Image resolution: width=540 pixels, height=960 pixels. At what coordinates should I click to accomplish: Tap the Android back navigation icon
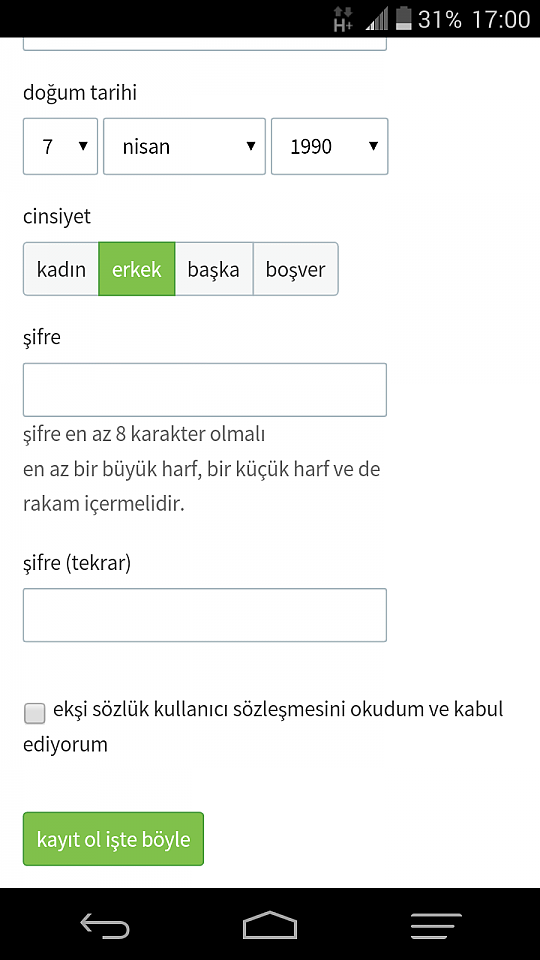pyautogui.click(x=105, y=925)
